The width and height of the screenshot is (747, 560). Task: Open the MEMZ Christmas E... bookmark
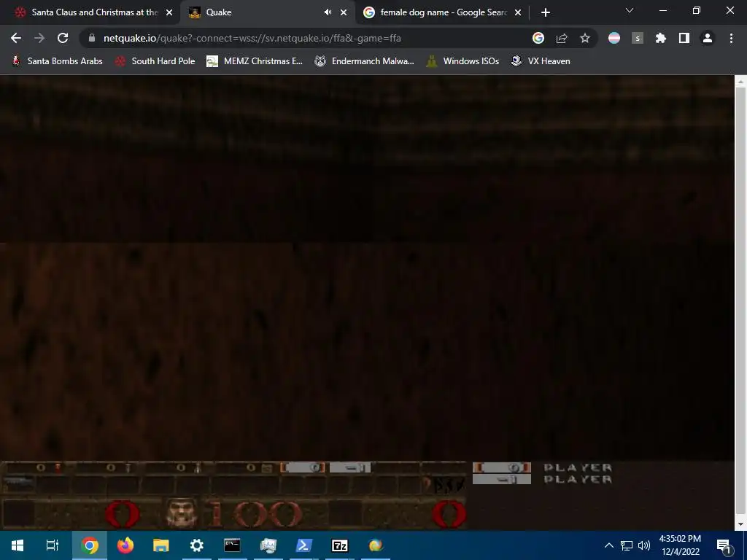pyautogui.click(x=255, y=61)
